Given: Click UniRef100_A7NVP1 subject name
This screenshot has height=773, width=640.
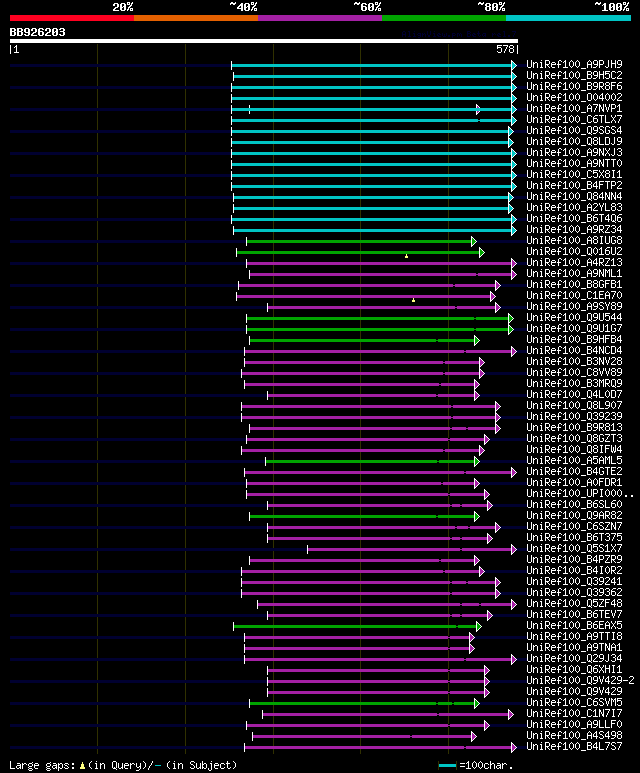Looking at the screenshot, I should [x=574, y=108].
